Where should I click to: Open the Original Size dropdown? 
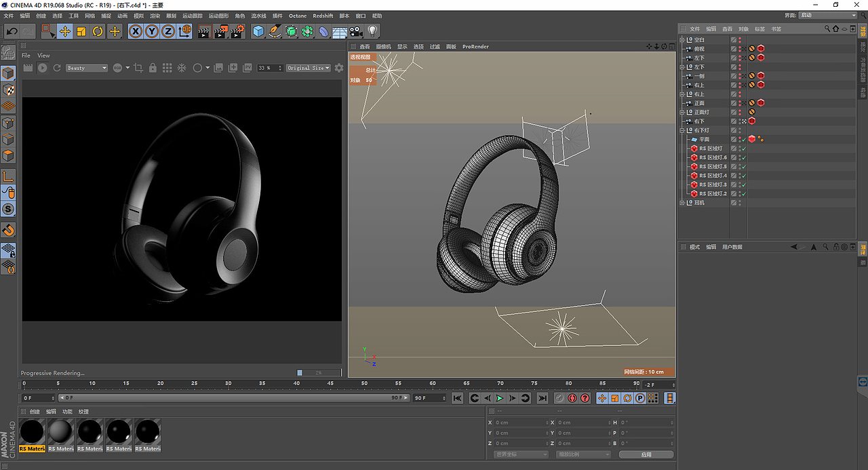(x=309, y=68)
